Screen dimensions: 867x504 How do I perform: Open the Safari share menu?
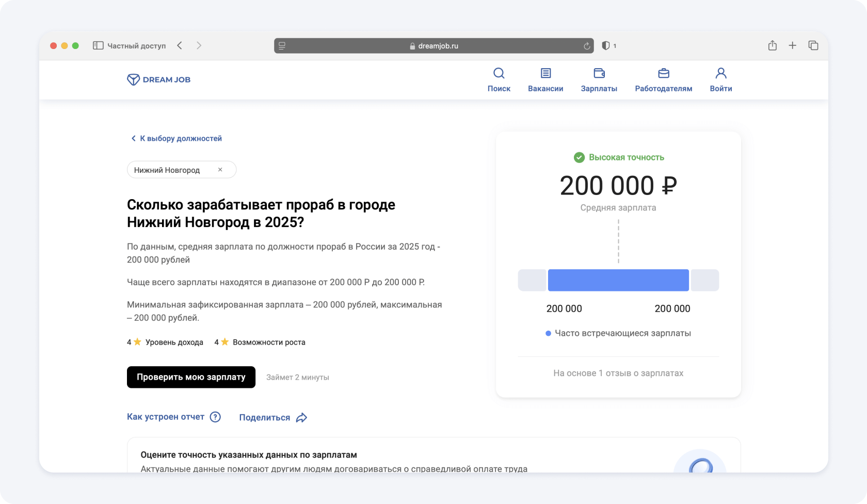[x=772, y=45]
